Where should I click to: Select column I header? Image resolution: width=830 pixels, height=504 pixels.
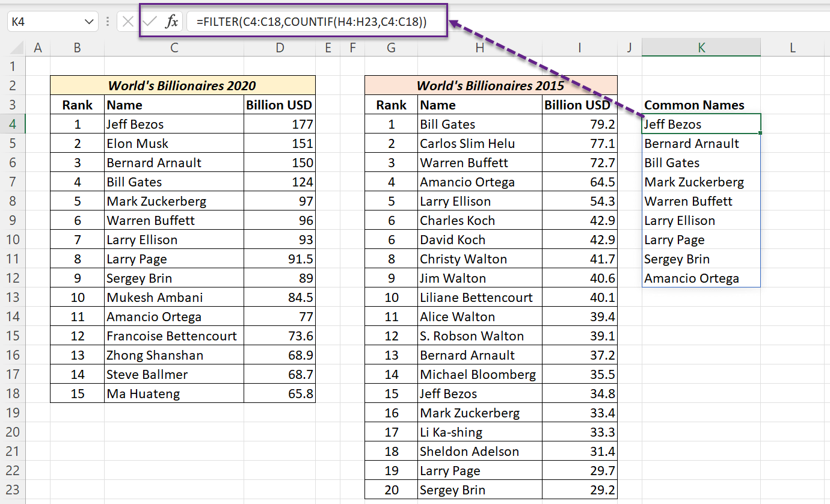(x=580, y=48)
